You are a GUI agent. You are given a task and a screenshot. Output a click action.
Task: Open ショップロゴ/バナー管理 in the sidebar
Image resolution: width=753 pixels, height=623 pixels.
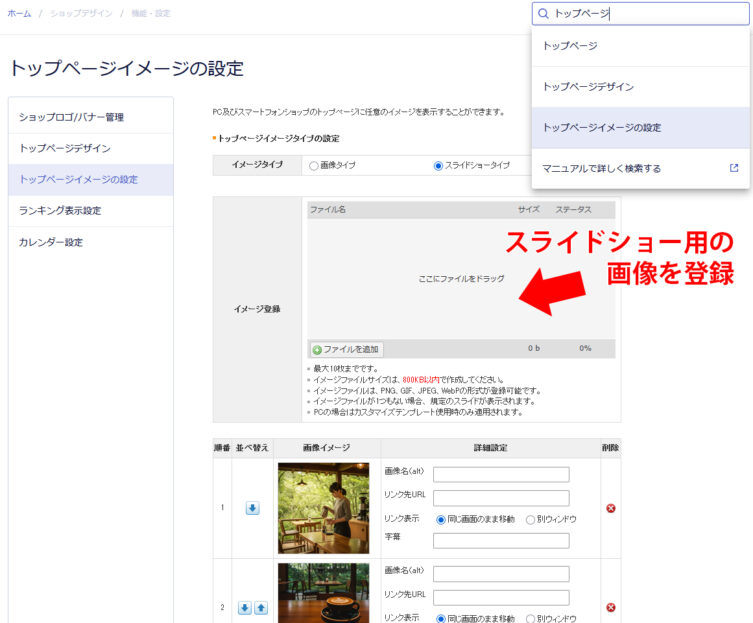tap(71, 117)
